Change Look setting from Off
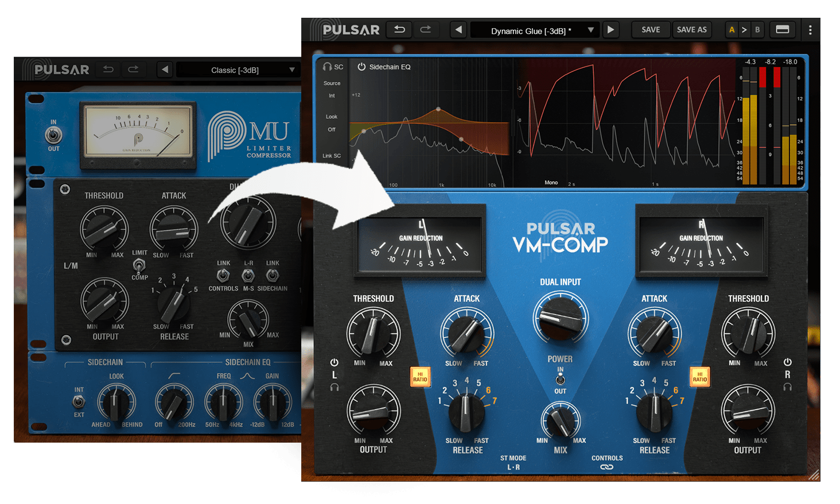Screen dimensions: 840x504 click(332, 129)
